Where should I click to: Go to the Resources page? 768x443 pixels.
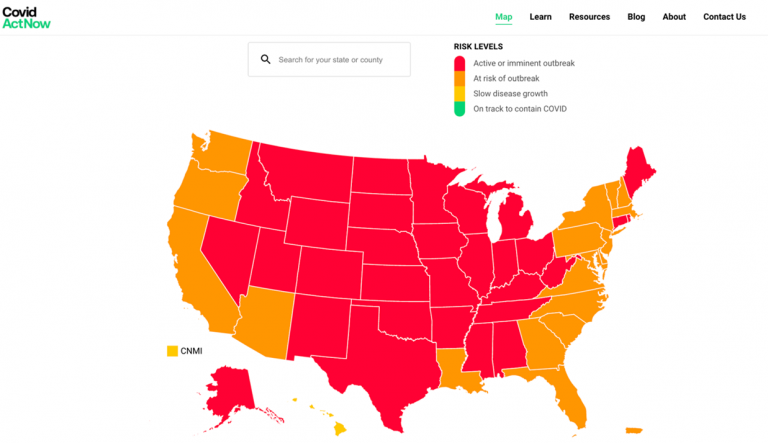[x=589, y=17]
